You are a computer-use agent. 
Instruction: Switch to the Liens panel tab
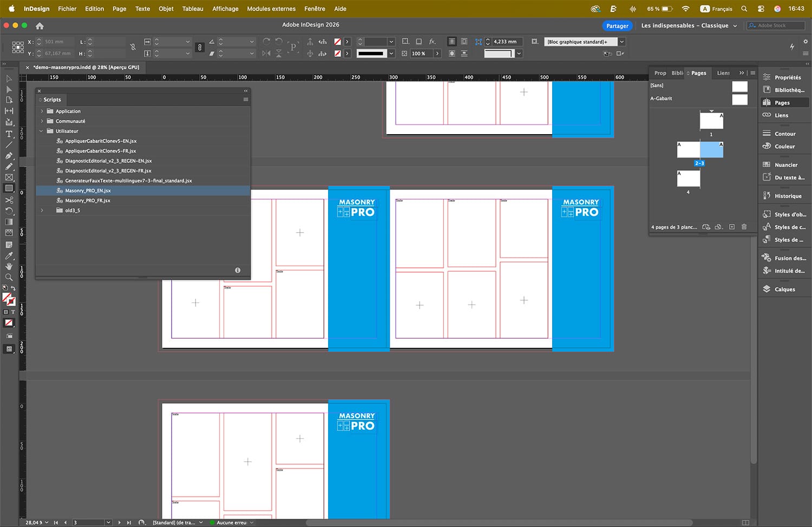pos(723,73)
